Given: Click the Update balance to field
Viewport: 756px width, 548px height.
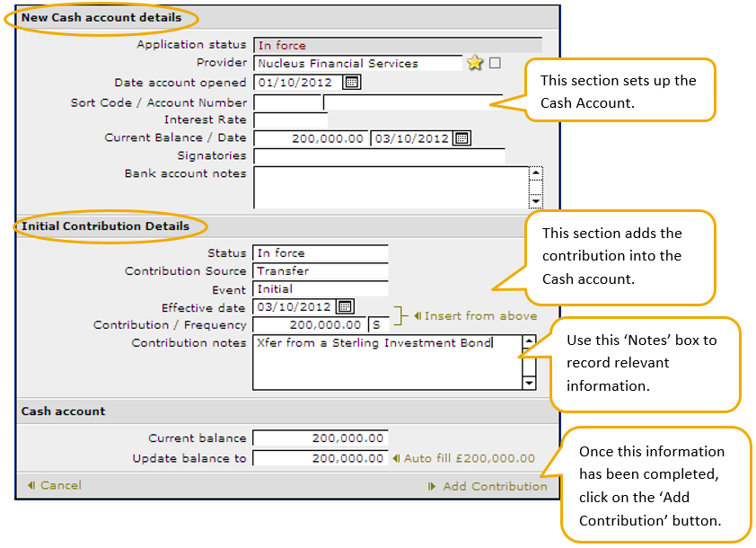Looking at the screenshot, I should click(x=321, y=458).
